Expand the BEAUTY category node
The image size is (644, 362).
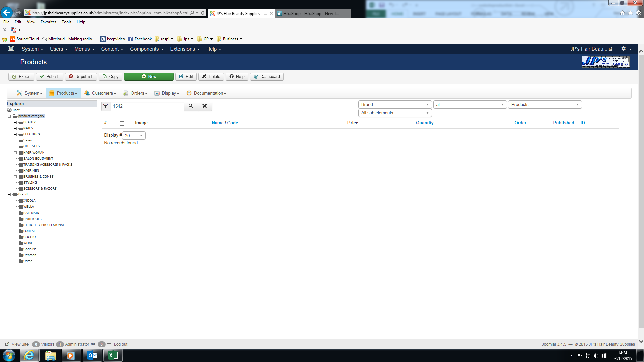pyautogui.click(x=15, y=122)
